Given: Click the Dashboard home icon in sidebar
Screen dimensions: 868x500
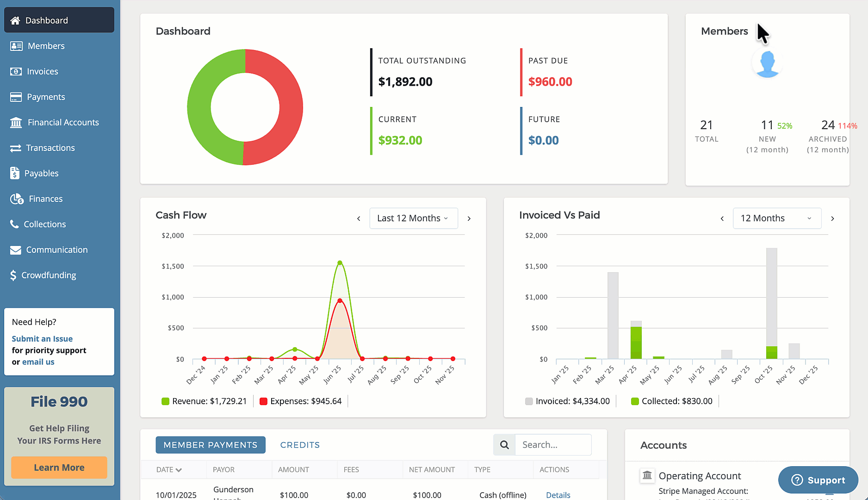Looking at the screenshot, I should 15,20.
